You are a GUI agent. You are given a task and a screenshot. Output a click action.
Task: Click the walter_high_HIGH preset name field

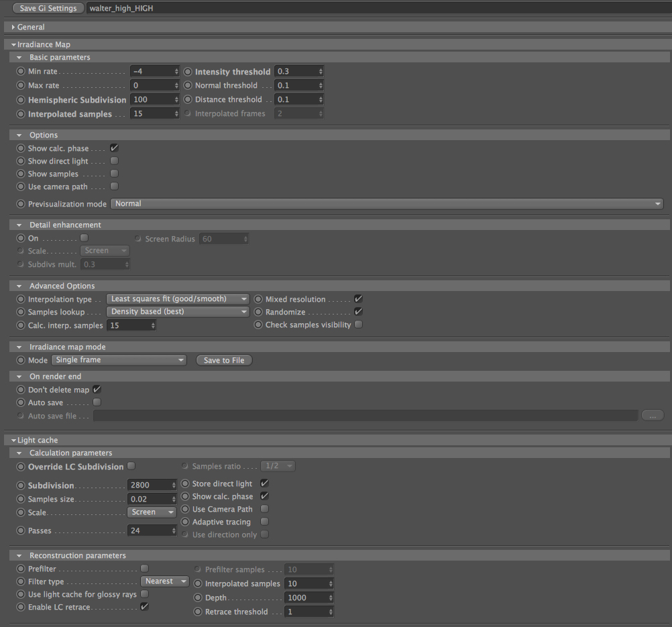click(379, 8)
